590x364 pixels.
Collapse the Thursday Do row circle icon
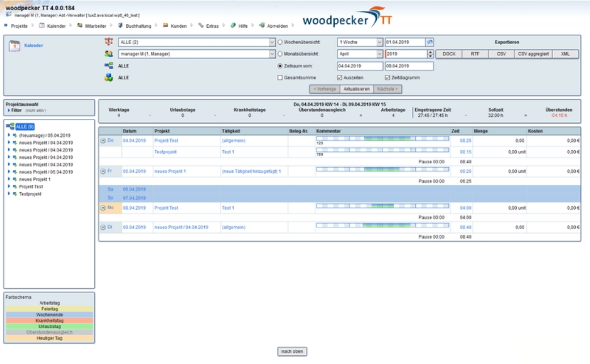(x=103, y=141)
